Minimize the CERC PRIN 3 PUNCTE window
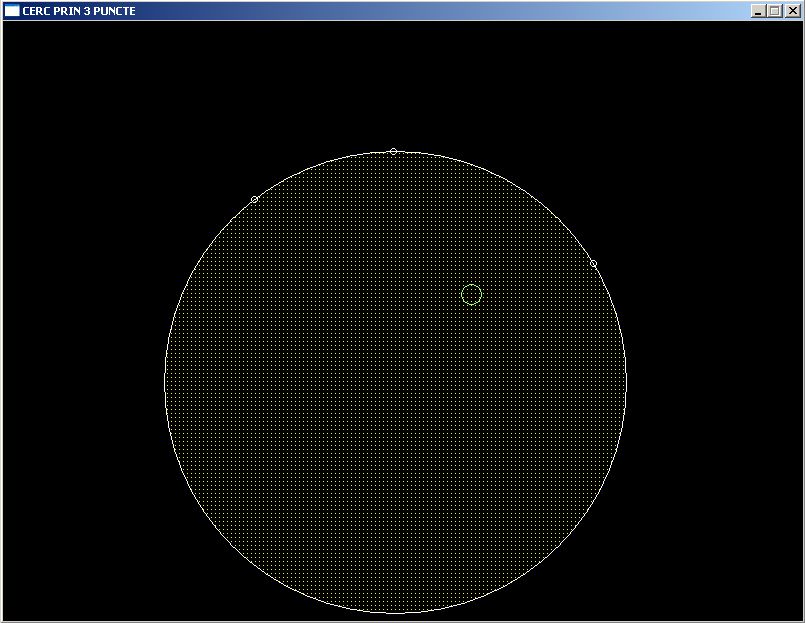 (x=758, y=11)
